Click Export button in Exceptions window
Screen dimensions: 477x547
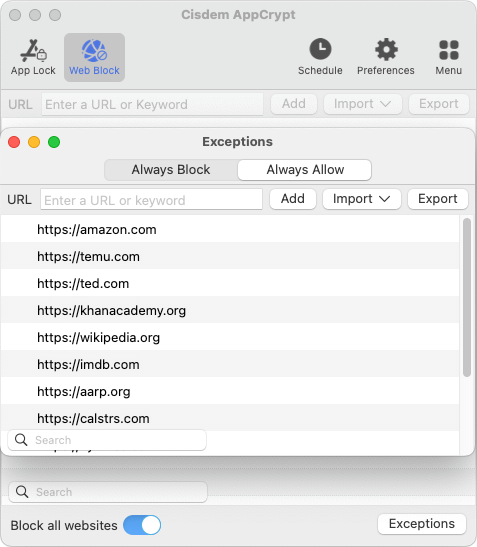coord(438,199)
